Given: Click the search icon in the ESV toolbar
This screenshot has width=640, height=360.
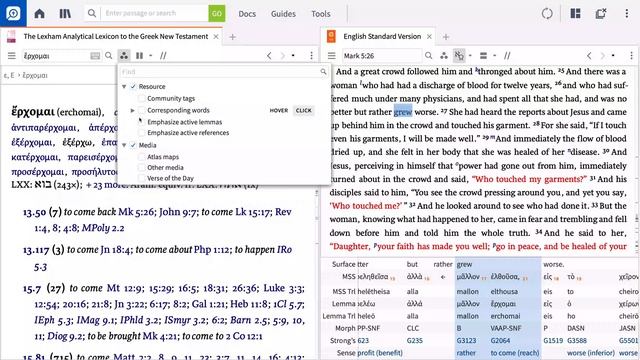Looking at the screenshot, I should point(428,56).
